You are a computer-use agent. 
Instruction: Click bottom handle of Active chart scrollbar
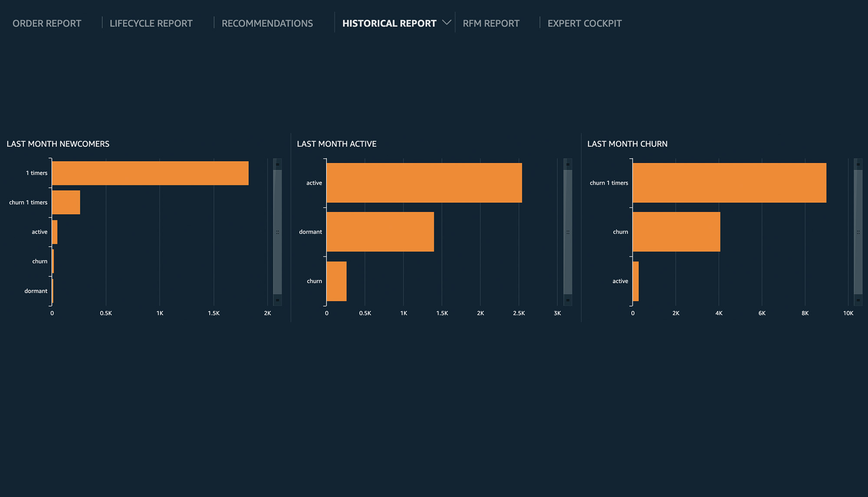(568, 300)
